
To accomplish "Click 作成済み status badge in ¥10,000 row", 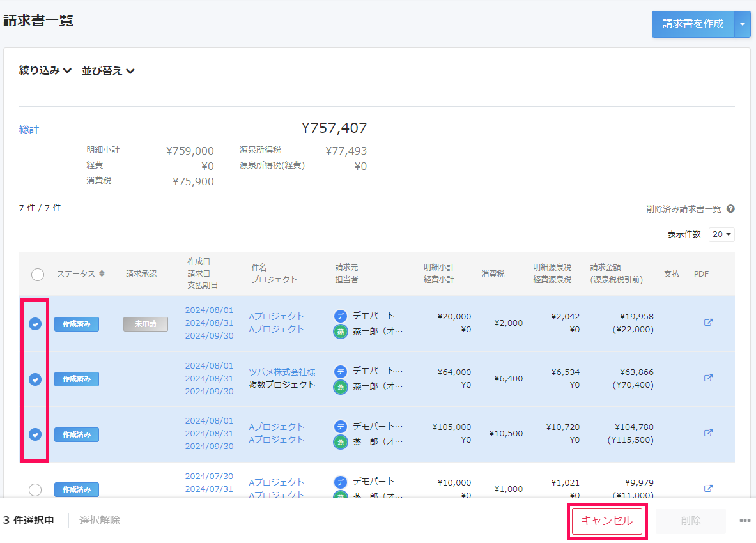I will (x=77, y=489).
